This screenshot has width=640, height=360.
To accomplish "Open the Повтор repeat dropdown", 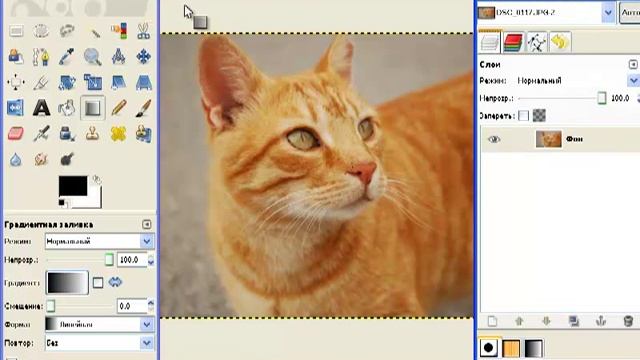I will click(x=99, y=343).
